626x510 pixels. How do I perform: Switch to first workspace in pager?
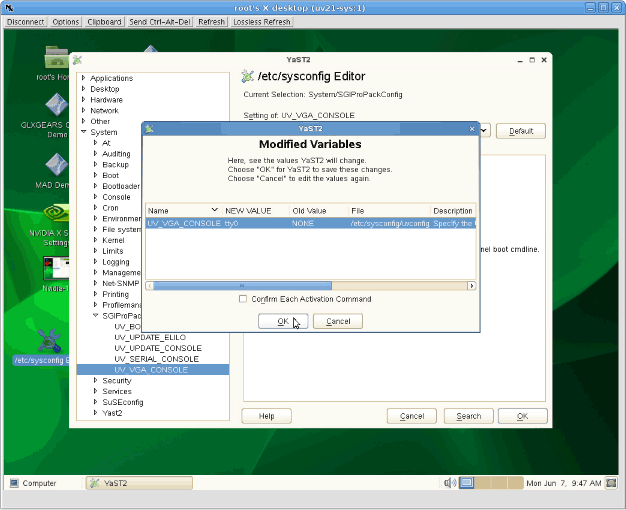(x=466, y=483)
